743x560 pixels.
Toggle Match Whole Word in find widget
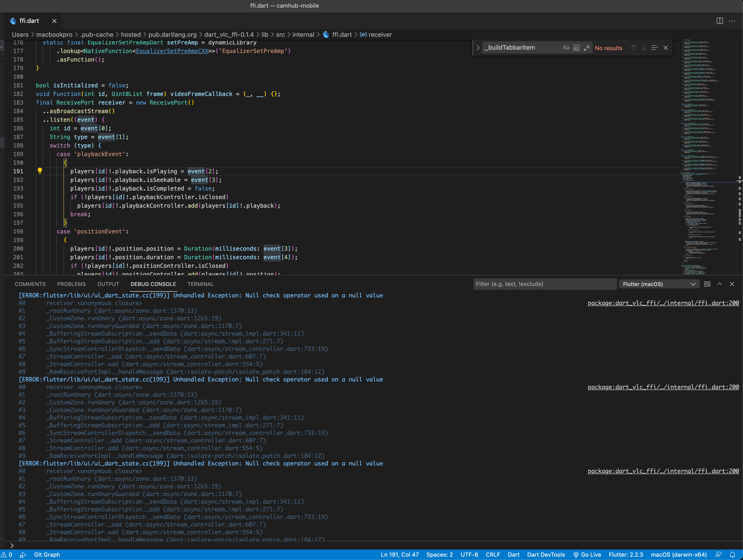click(576, 48)
